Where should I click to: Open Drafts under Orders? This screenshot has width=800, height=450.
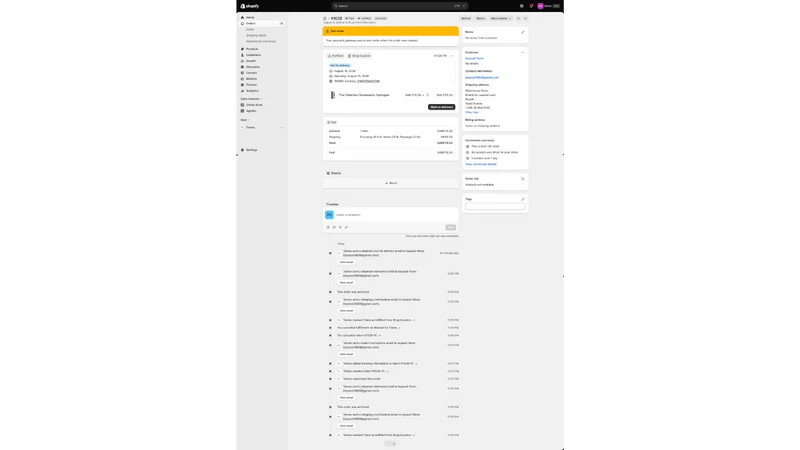(x=250, y=30)
